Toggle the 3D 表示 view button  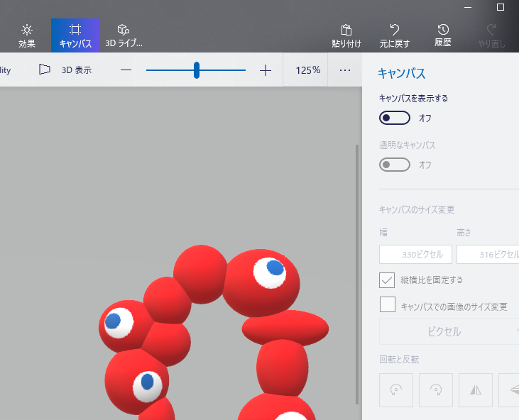click(65, 70)
